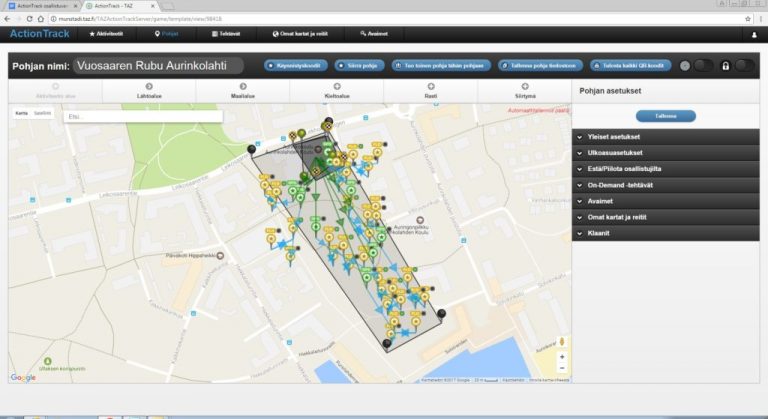Click the Etsi map search field
This screenshot has height=419, width=768.
pos(143,117)
